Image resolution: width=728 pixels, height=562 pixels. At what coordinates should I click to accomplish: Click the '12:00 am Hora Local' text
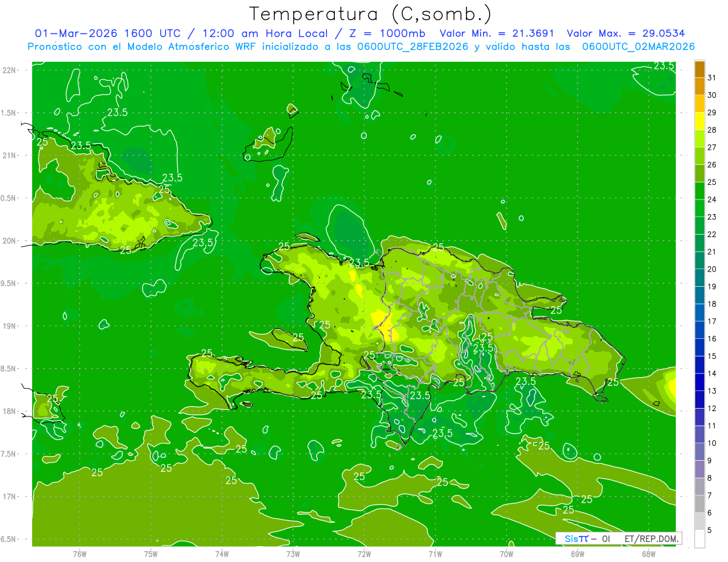tap(266, 33)
